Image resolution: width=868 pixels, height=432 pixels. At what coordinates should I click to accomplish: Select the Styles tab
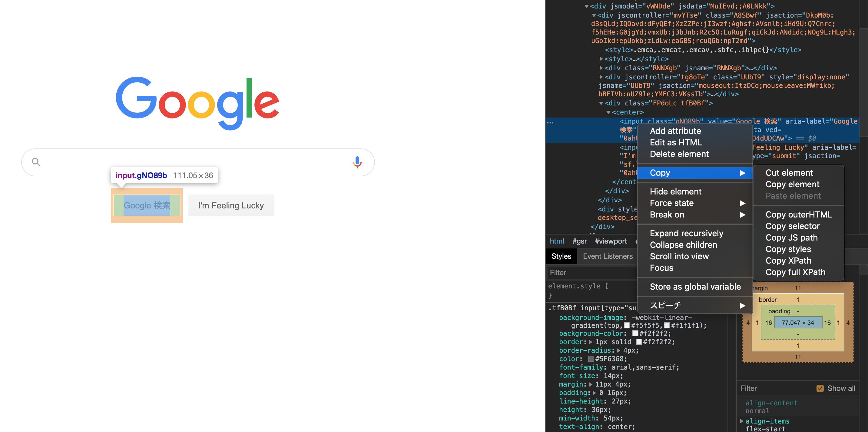[x=561, y=256]
